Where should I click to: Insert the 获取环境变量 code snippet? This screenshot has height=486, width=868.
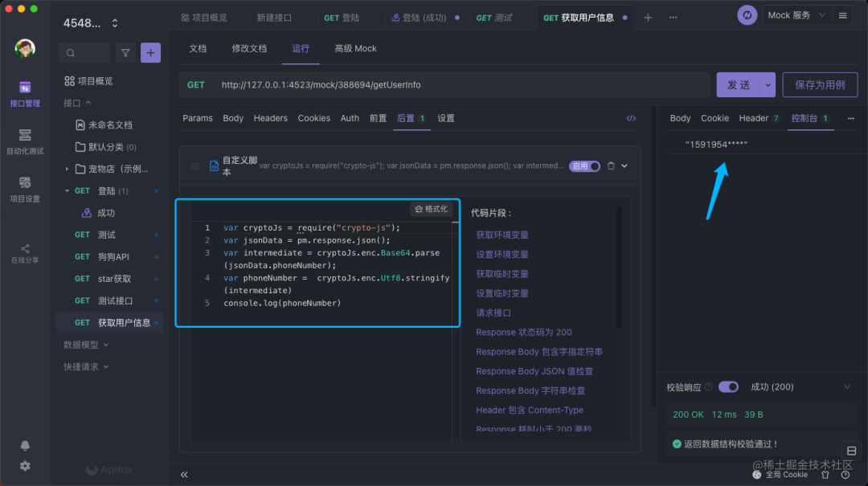coord(502,235)
